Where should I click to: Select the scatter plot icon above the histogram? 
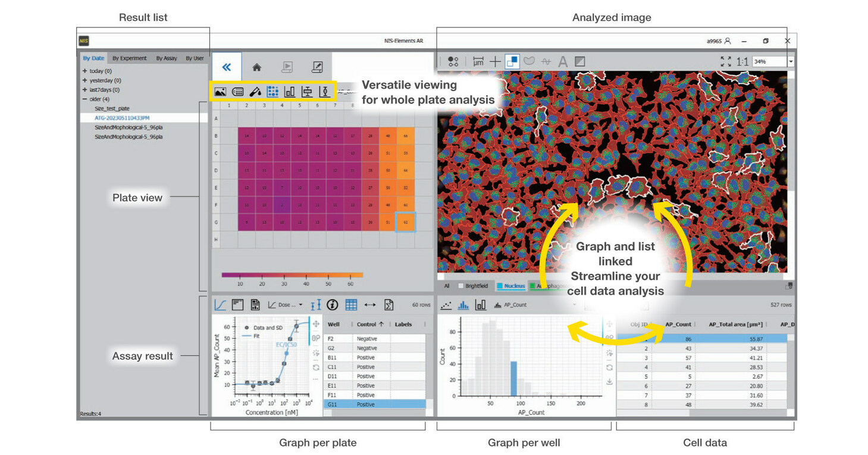click(446, 304)
